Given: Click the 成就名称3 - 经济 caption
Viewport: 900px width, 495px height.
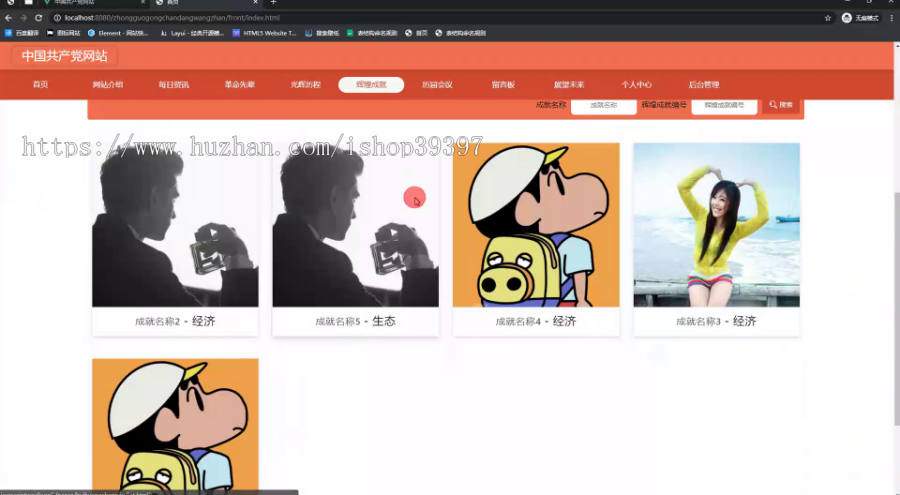Looking at the screenshot, I should point(716,321).
